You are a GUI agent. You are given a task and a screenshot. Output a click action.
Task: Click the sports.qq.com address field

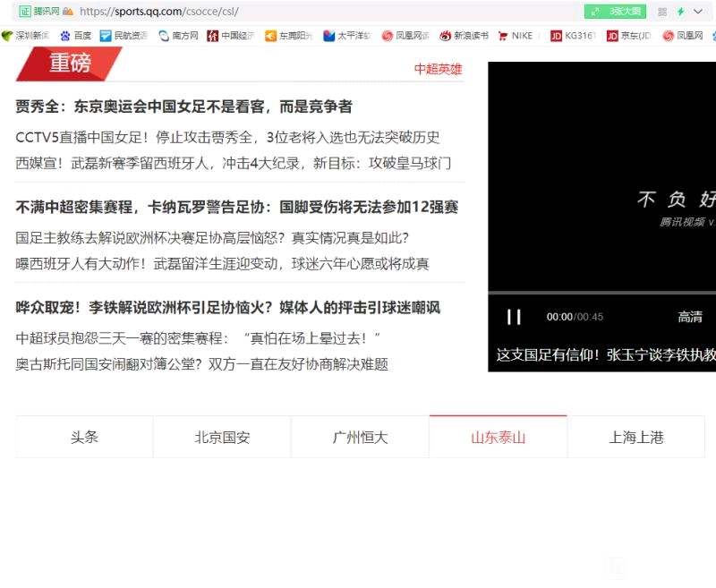159,12
